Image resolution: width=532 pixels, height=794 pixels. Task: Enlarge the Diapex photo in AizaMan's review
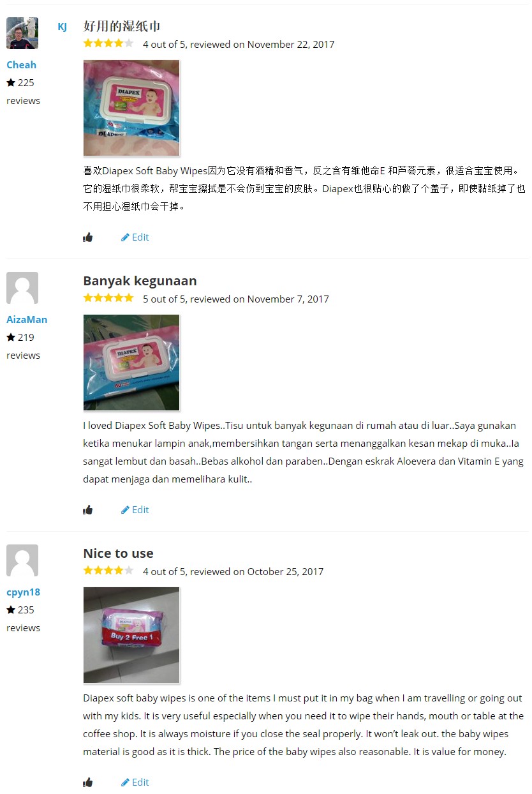click(x=131, y=363)
